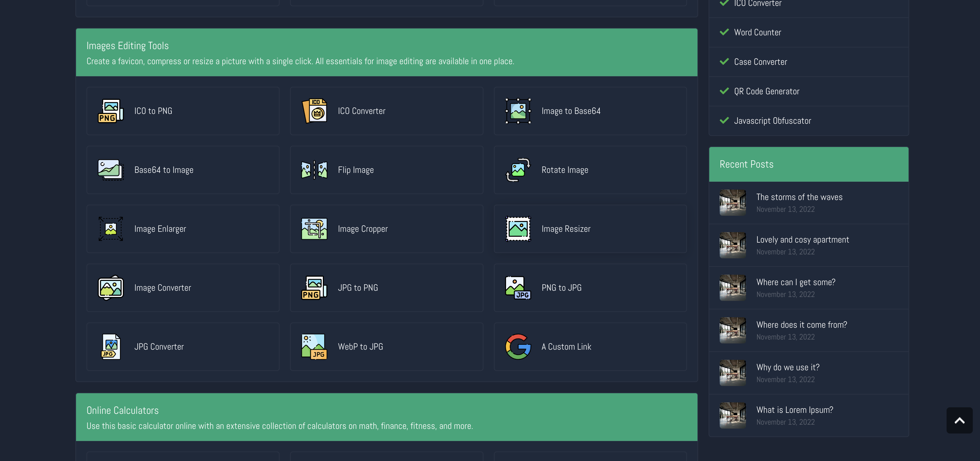Click the scroll-to-top arrow button

[959, 420]
